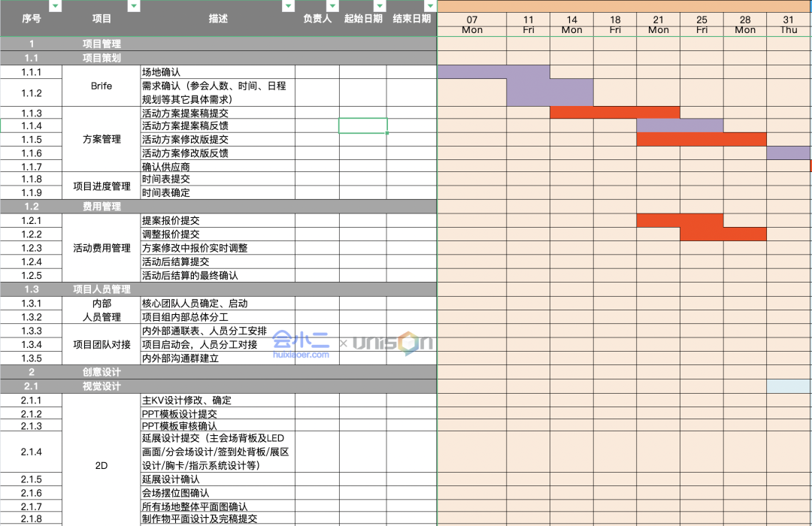812x526 pixels.
Task: Click the red Gantt bar for row 1.1.3
Action: 614,113
